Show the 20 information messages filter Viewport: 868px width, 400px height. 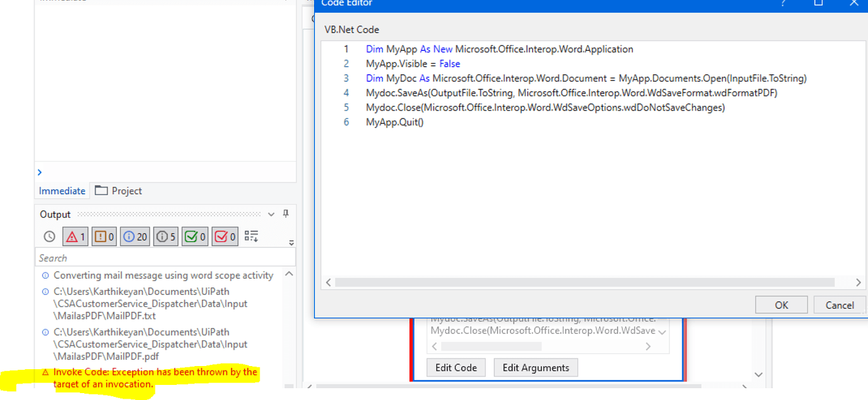pyautogui.click(x=134, y=236)
